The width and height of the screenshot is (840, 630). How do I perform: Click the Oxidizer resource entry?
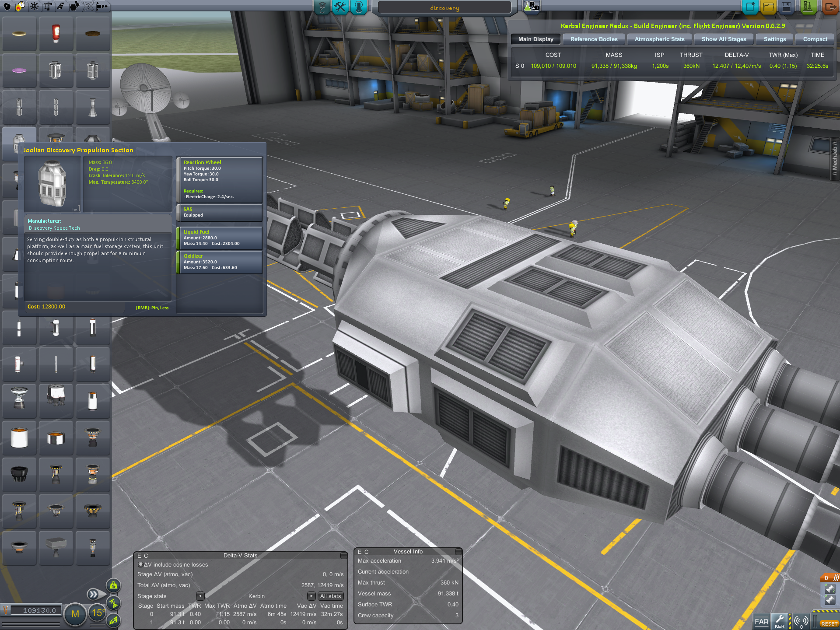point(219,262)
